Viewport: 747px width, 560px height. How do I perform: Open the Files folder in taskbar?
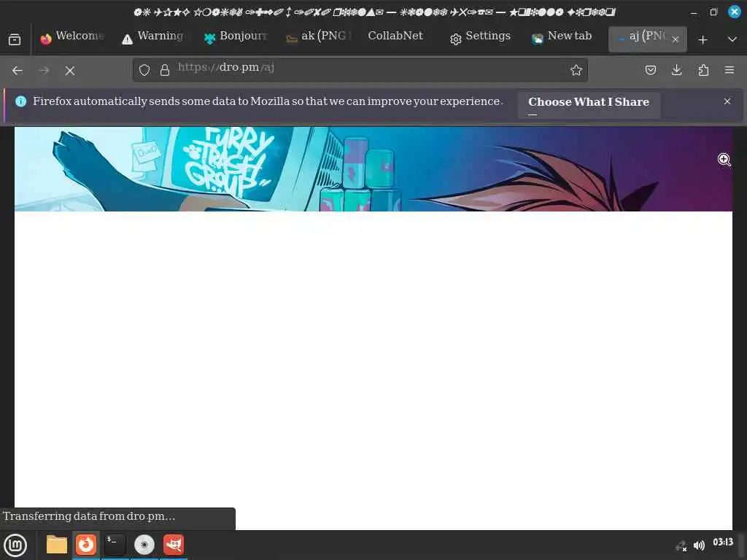[x=57, y=545]
